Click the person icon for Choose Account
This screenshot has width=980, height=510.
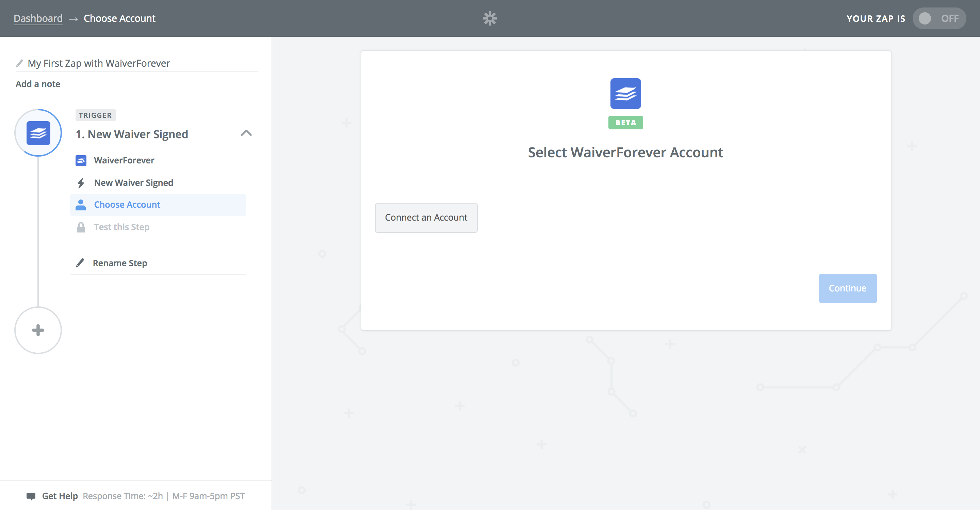[x=81, y=205]
